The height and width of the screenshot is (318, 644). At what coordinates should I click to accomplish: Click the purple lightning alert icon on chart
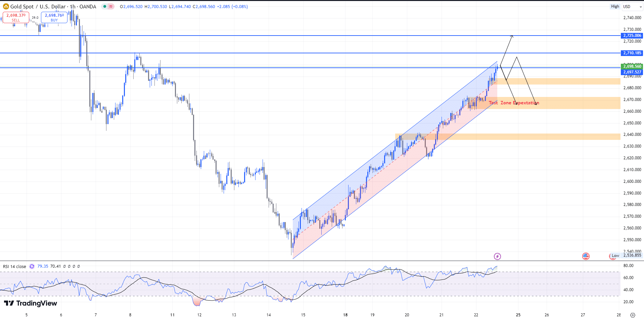coord(498,256)
